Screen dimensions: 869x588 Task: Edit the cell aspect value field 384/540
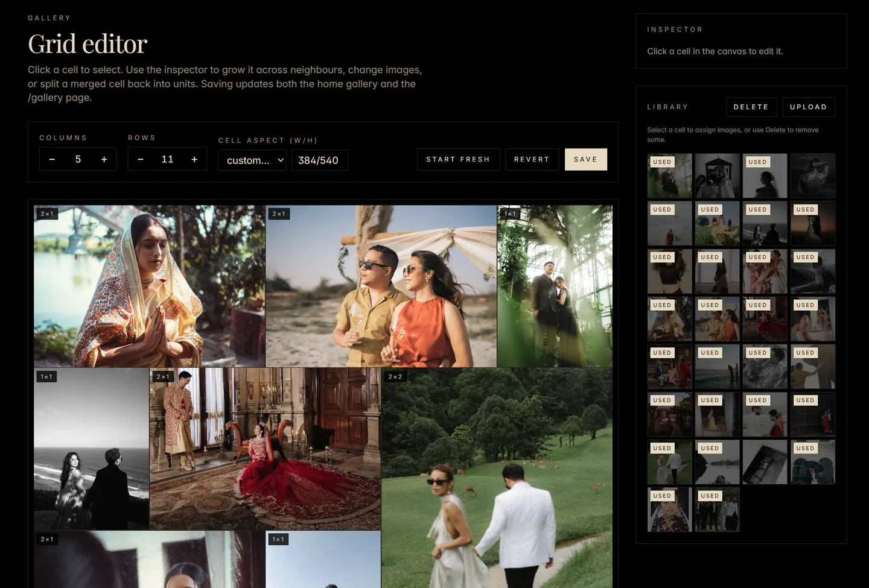point(319,160)
